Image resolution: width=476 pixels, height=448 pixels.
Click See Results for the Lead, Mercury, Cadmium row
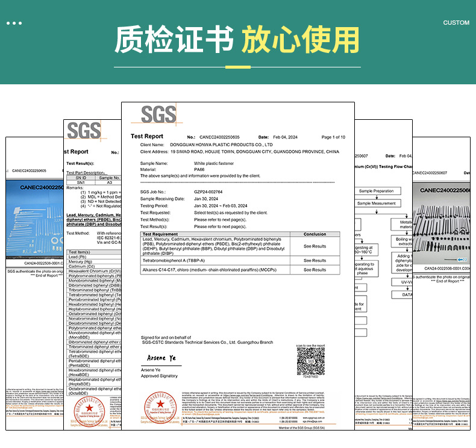click(x=315, y=246)
